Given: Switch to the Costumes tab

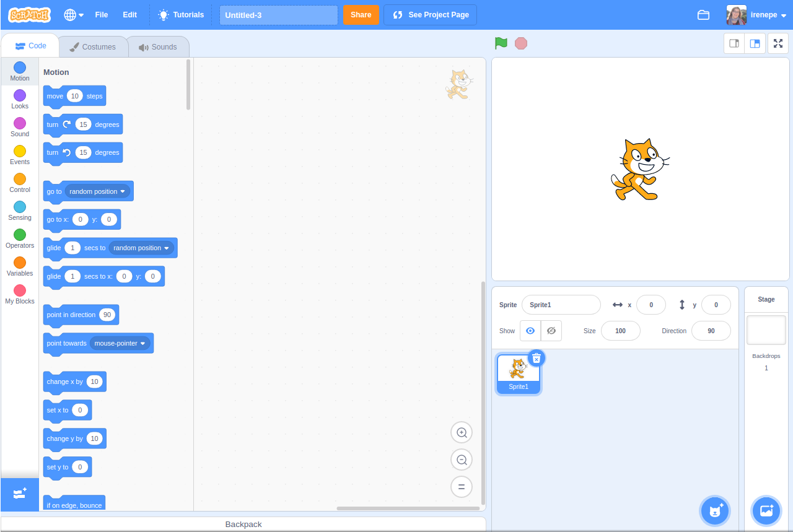Looking at the screenshot, I should (93, 47).
